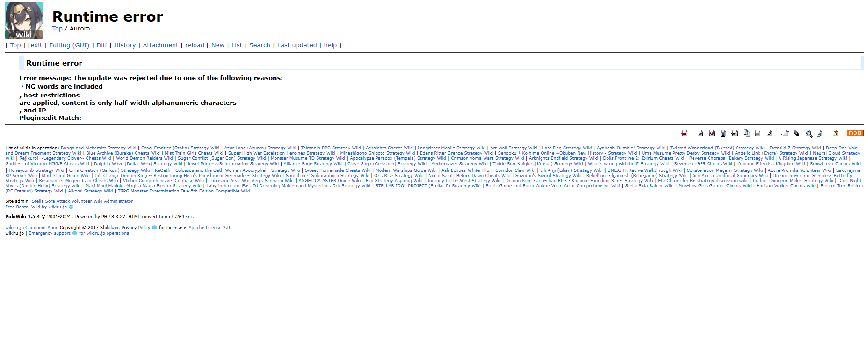The width and height of the screenshot is (868, 340).
Task: View Last updated in the navigation bar
Action: (x=297, y=45)
